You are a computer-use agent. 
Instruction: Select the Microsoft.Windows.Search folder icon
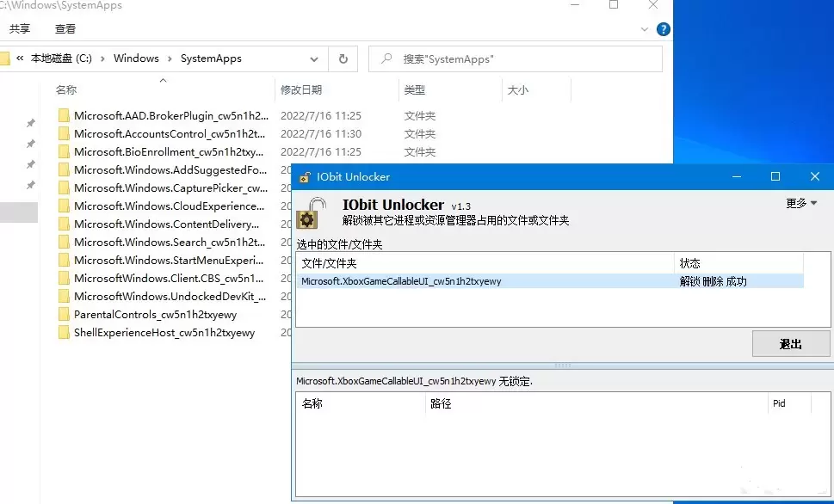click(x=64, y=243)
